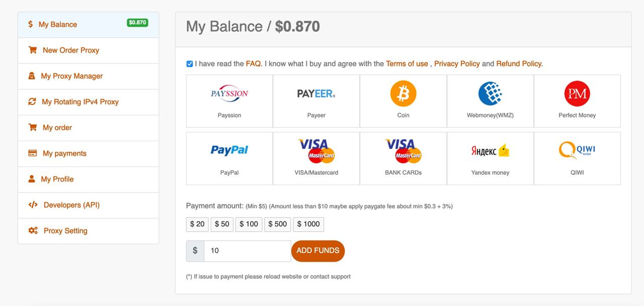Open Developers (API) section
This screenshot has width=644, height=306.
tap(88, 205)
